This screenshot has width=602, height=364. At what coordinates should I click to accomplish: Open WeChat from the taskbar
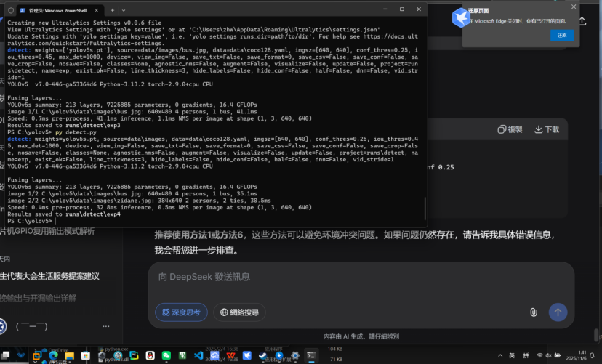pos(166,355)
